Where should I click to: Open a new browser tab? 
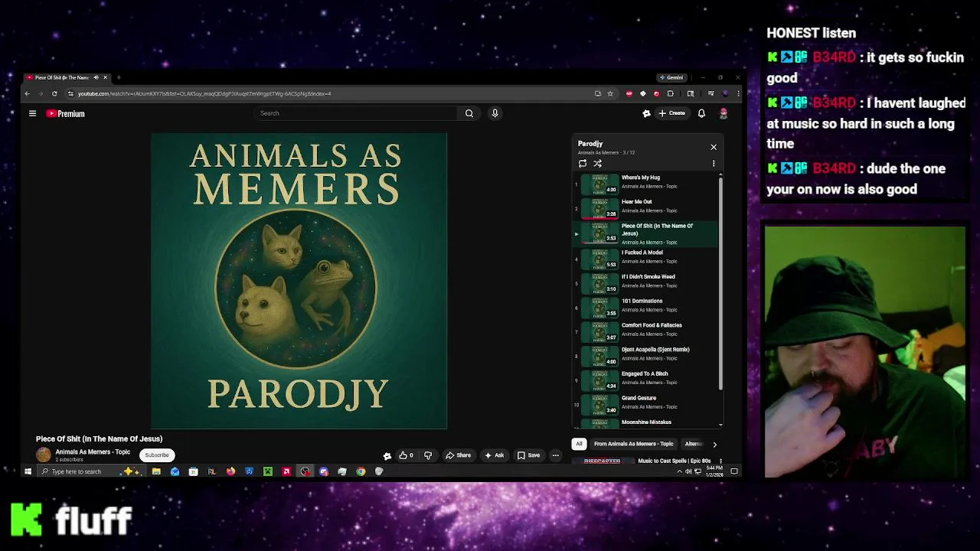119,77
